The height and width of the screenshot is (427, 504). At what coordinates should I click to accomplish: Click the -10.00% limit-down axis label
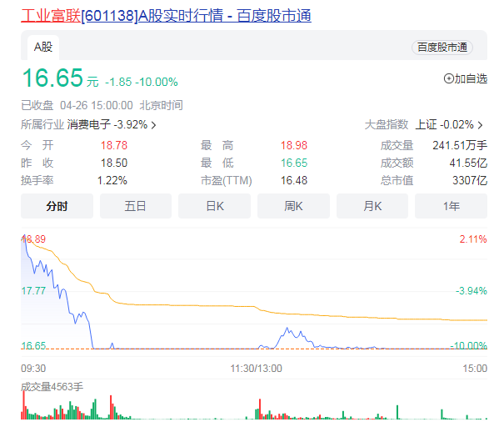coord(471,345)
